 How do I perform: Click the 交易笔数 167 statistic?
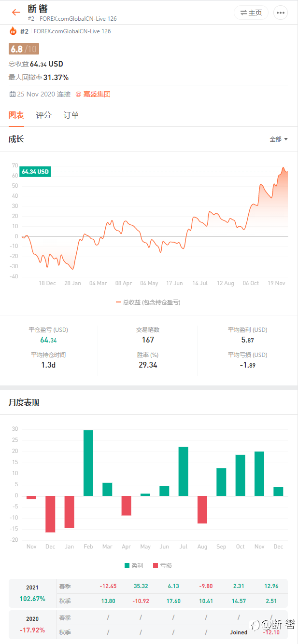tap(148, 335)
